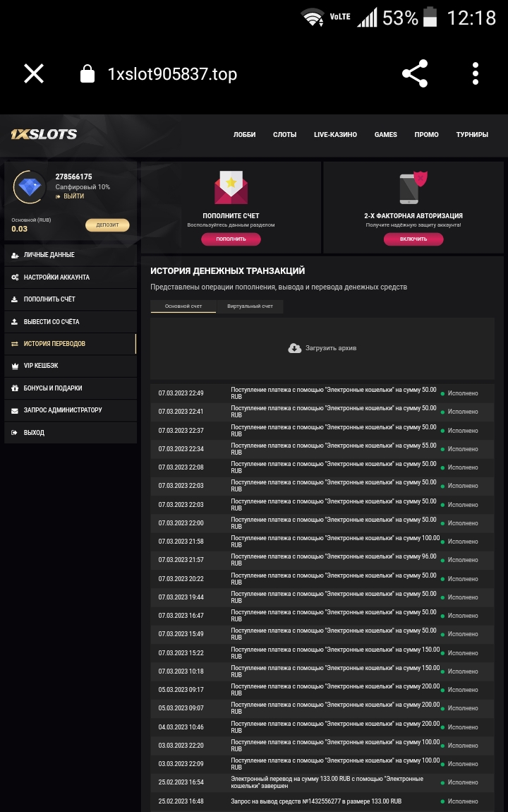This screenshot has width=508, height=812.
Task: Click ВЫЙТИ link under account number
Action: pyautogui.click(x=73, y=196)
